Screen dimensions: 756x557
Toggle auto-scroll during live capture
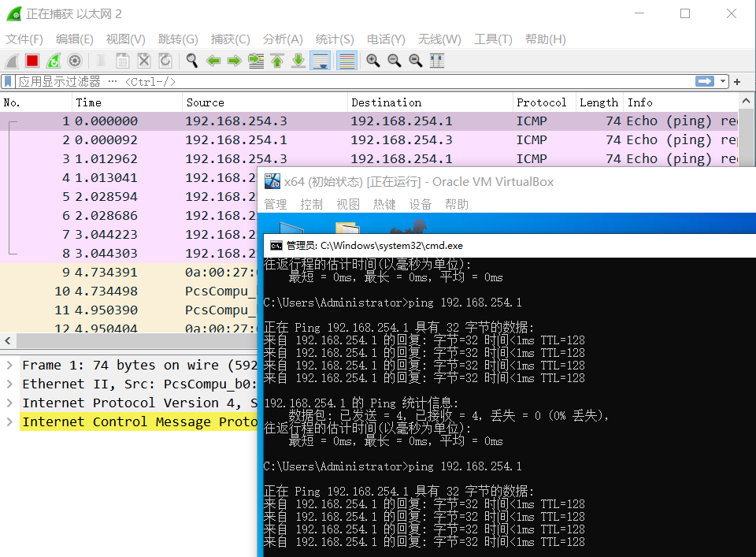click(321, 61)
